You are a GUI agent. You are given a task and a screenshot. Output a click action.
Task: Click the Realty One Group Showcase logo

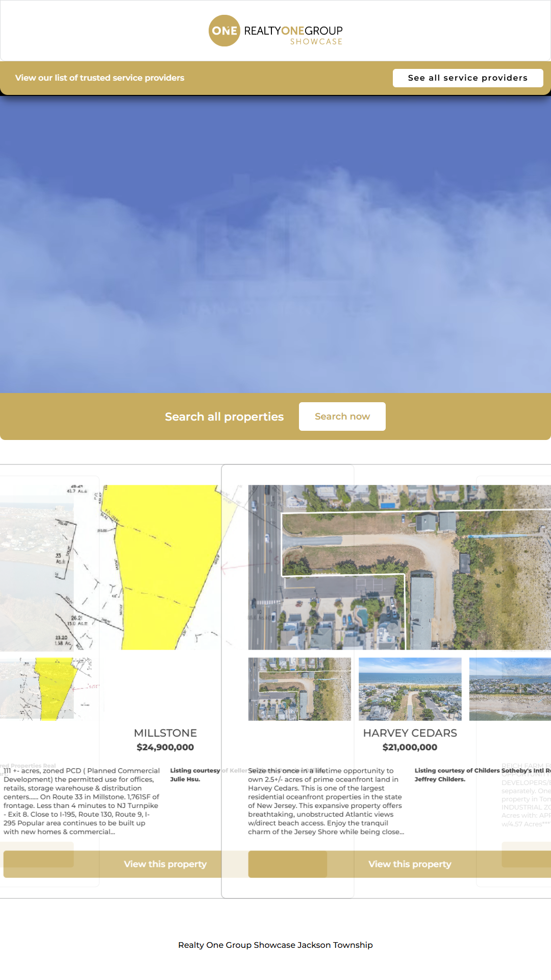coord(275,31)
